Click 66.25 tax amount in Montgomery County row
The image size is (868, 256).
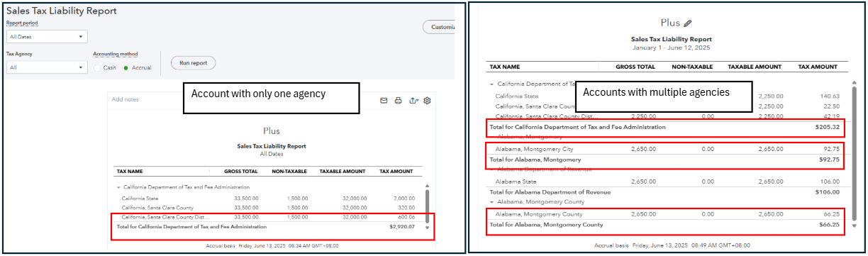[831, 213]
